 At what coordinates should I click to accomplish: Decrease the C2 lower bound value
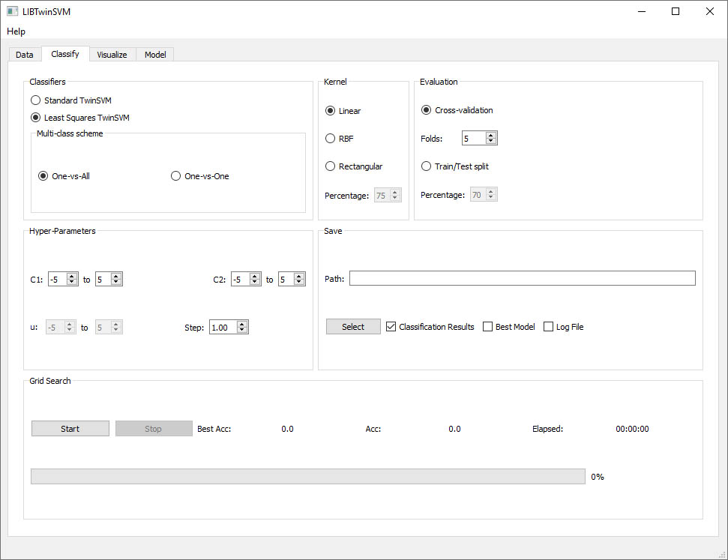click(x=254, y=282)
